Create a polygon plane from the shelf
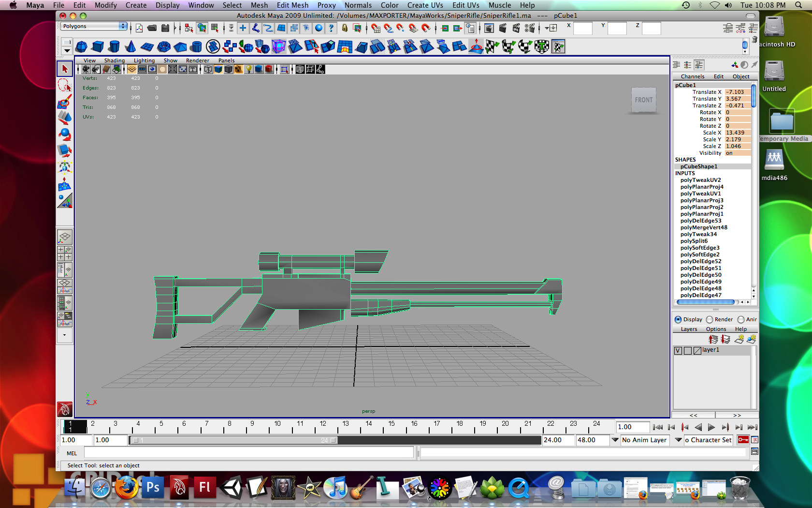The width and height of the screenshot is (812, 508). click(x=147, y=46)
